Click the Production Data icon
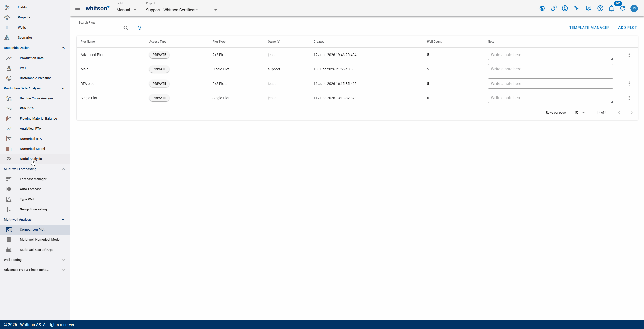The height and width of the screenshot is (329, 644). (9, 58)
